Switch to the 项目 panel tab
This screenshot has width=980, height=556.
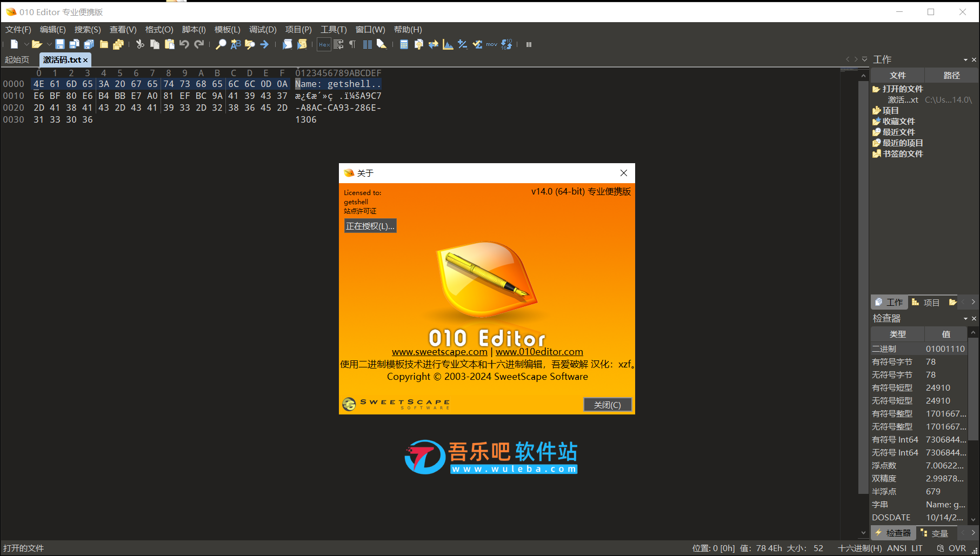point(926,303)
